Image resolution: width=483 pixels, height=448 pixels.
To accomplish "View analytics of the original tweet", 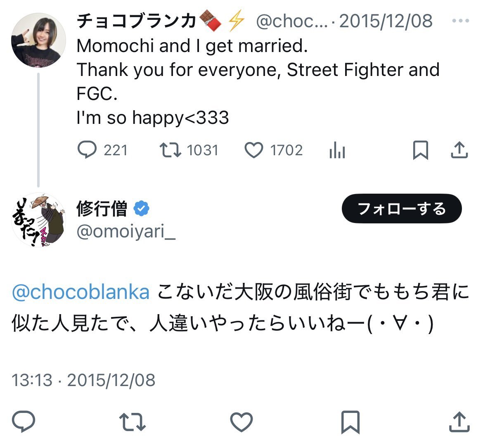I will point(337,151).
